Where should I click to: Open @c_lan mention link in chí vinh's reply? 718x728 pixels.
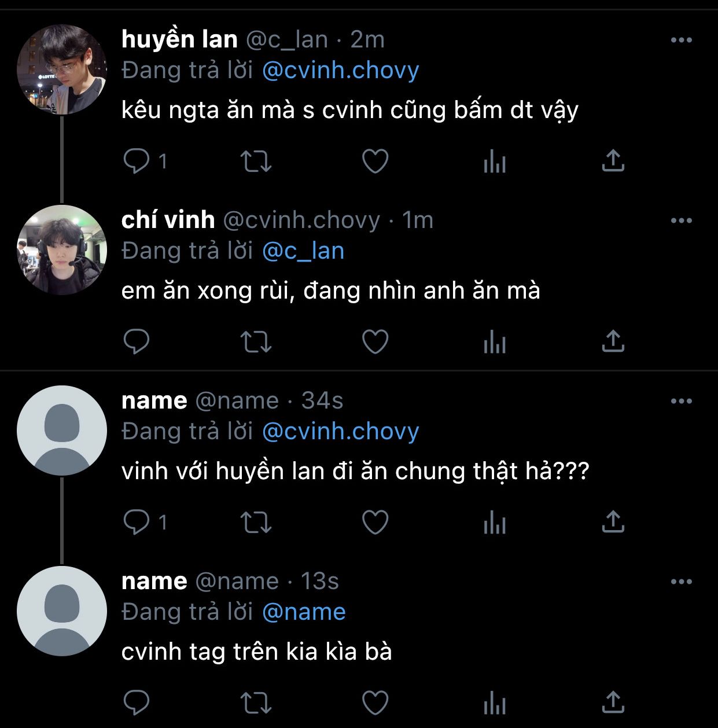(303, 251)
